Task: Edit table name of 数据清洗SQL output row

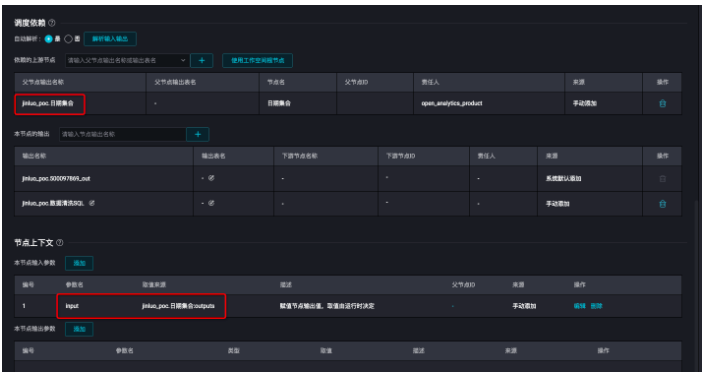Action: point(211,203)
